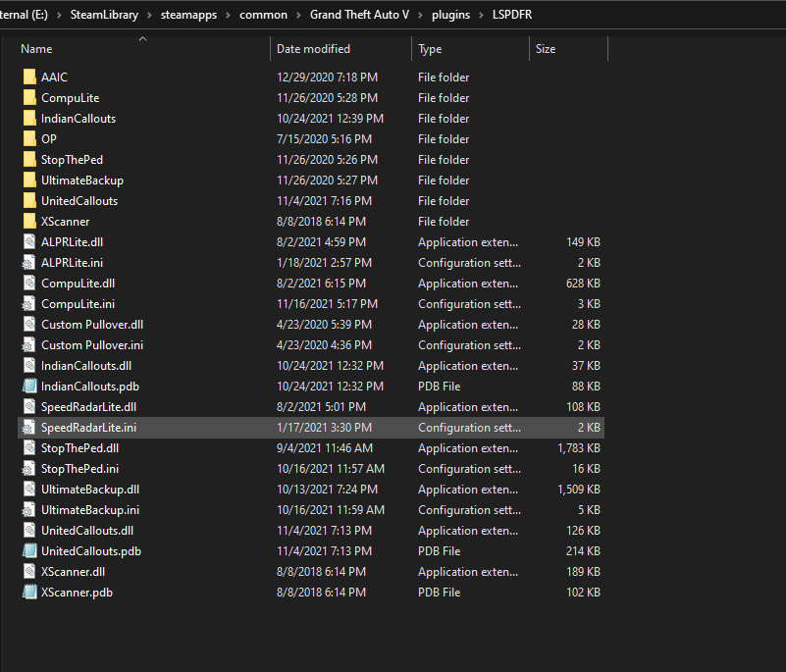Go to the plugins folder breadcrumb
The width and height of the screenshot is (786, 672).
(450, 15)
